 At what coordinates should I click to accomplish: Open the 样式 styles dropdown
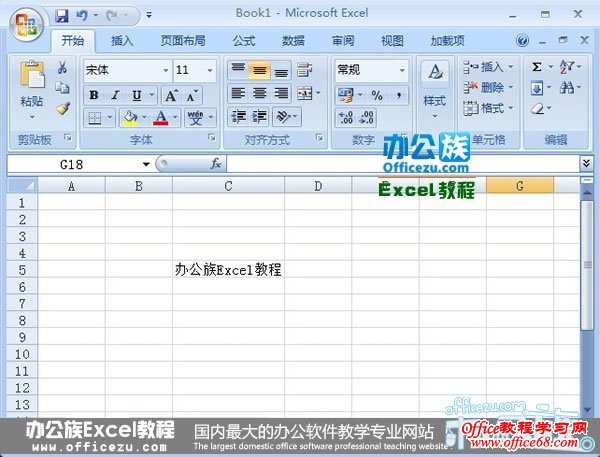[435, 90]
